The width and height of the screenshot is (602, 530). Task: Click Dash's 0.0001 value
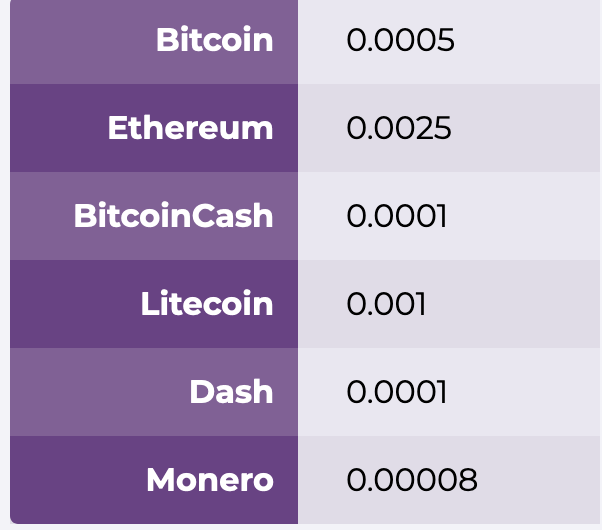pos(397,392)
